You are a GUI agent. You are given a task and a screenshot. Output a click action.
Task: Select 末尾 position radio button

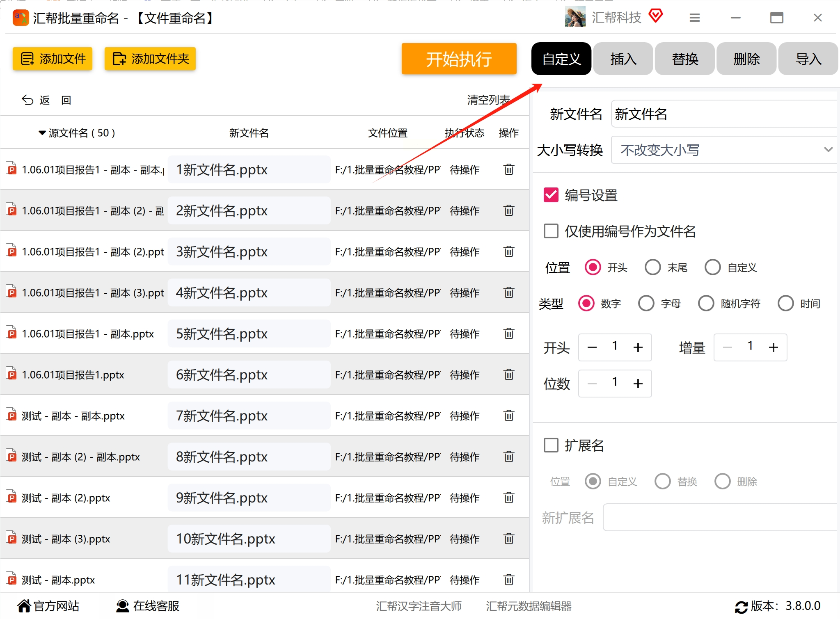tap(652, 267)
